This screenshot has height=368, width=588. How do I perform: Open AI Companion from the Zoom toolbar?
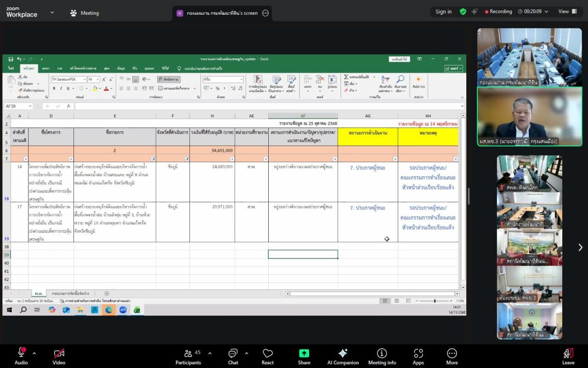pyautogui.click(x=343, y=356)
